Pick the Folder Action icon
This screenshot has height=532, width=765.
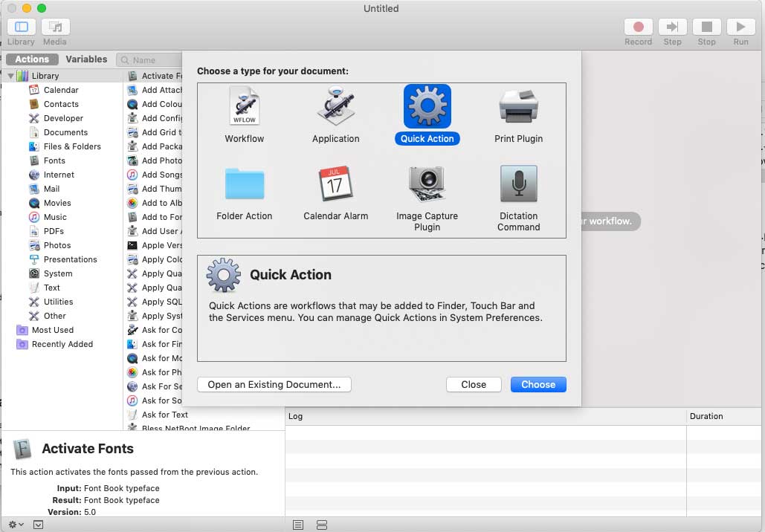(244, 184)
